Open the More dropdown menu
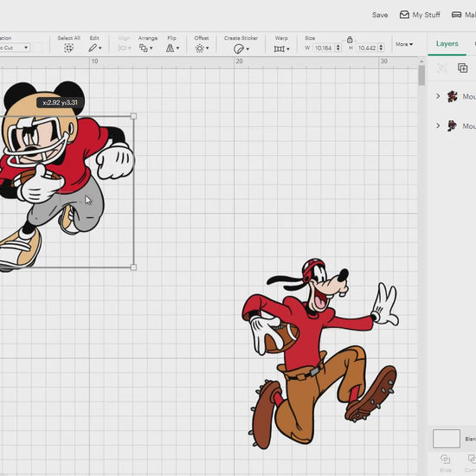 pos(404,44)
